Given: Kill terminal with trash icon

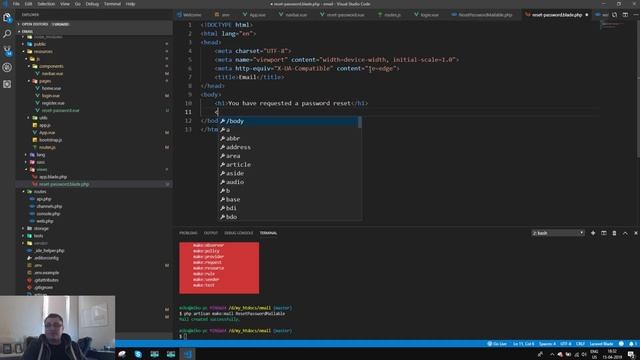Looking at the screenshot, I should click(614, 233).
